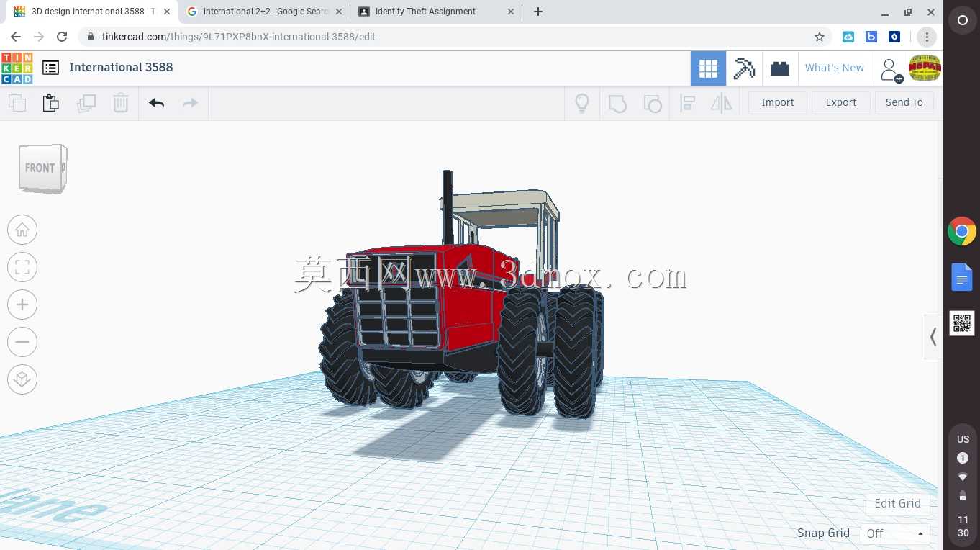Open the ChromeOS launcher circle

click(962, 21)
